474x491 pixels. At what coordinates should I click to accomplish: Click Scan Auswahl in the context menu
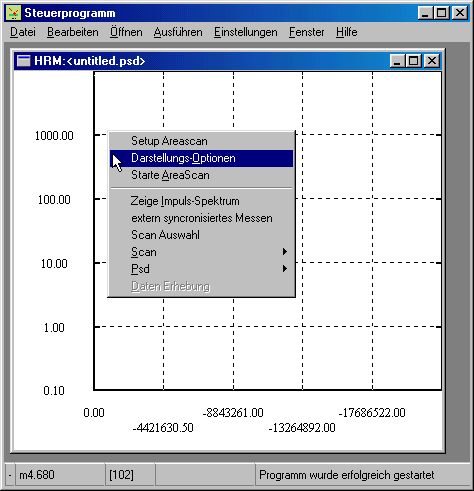(201, 235)
